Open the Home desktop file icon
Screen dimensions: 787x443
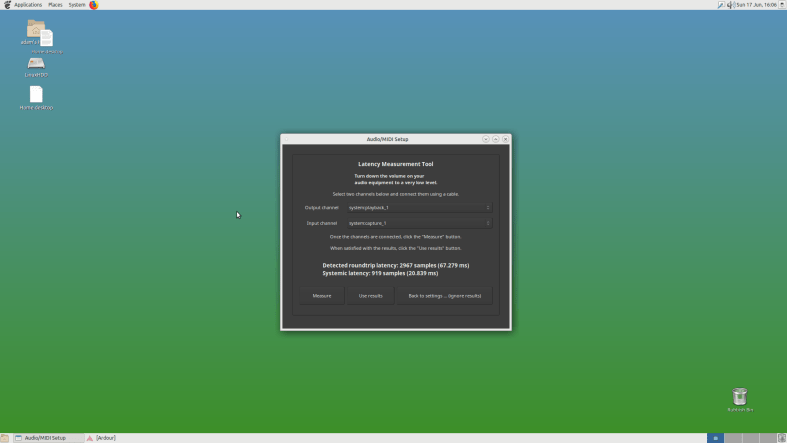click(36, 95)
